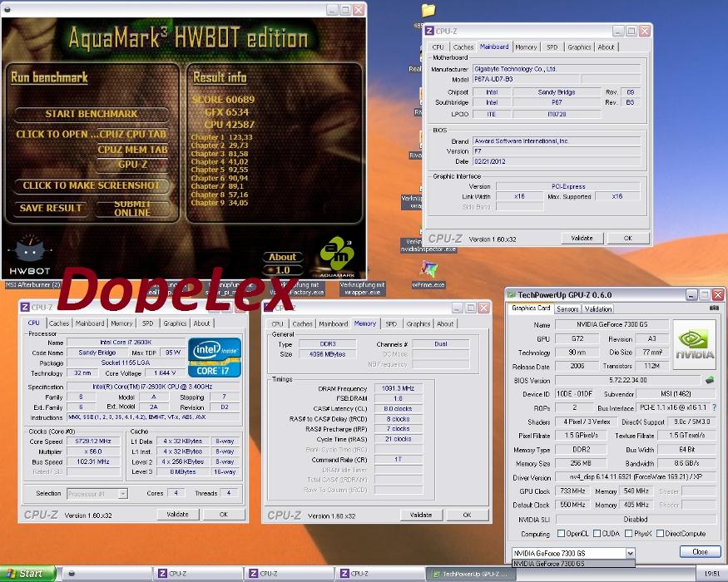Viewport: 728px width, 582px height.
Task: Click OK in CPU-Z Mainboard window
Action: [x=627, y=238]
